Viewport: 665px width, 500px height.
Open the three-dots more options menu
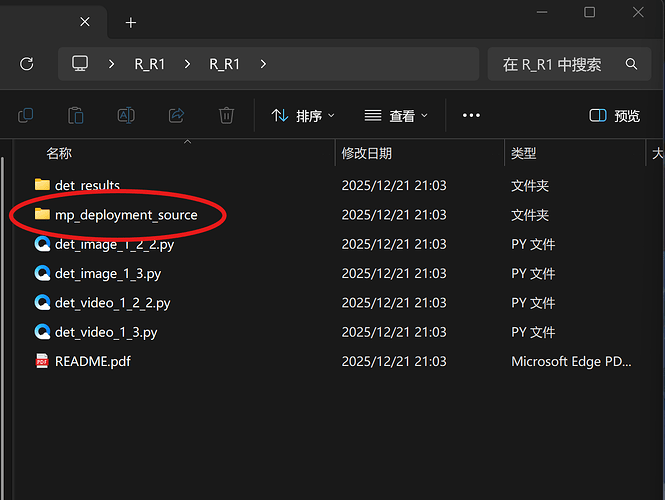(471, 116)
